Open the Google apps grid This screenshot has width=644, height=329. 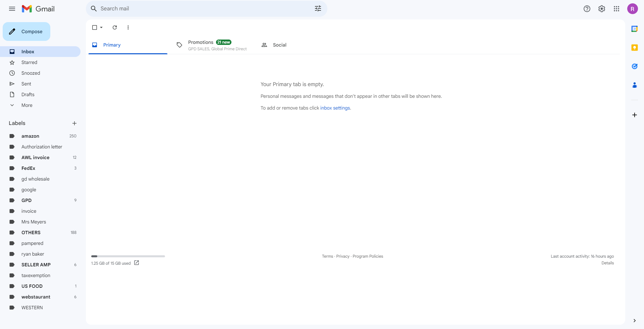(616, 9)
